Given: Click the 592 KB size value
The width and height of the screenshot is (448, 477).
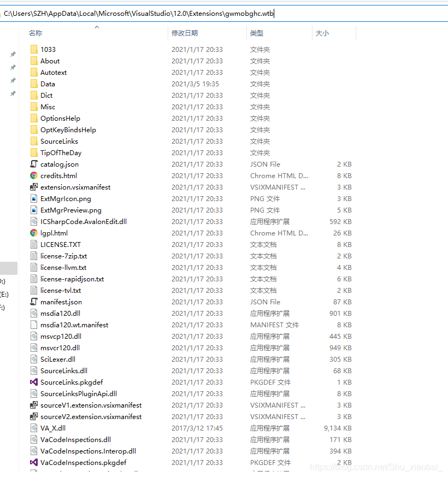Looking at the screenshot, I should [x=340, y=221].
